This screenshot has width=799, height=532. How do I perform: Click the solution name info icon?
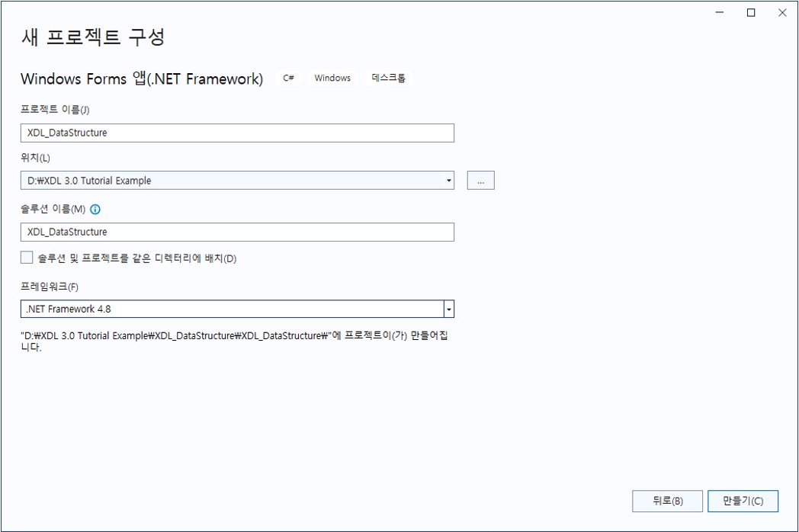95,209
